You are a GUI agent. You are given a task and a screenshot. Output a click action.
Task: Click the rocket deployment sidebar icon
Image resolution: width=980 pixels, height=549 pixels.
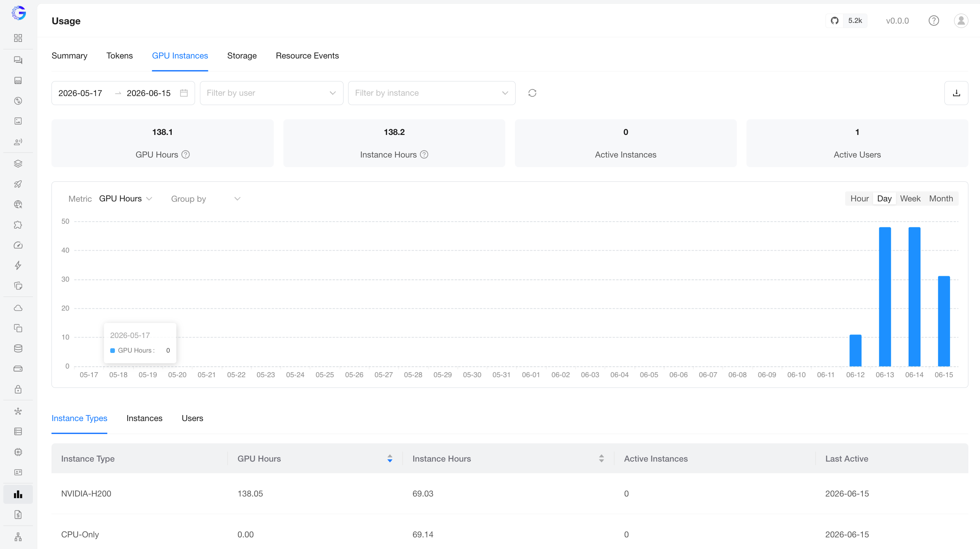click(x=18, y=184)
